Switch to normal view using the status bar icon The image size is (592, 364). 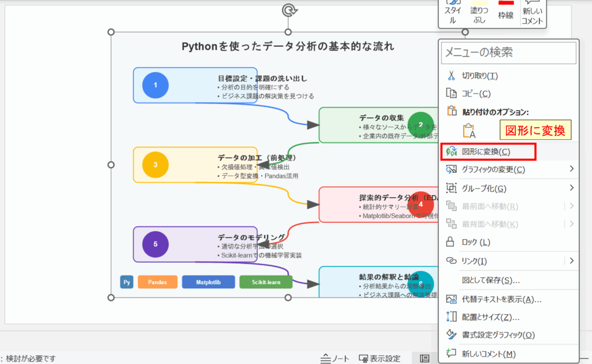coord(425,358)
